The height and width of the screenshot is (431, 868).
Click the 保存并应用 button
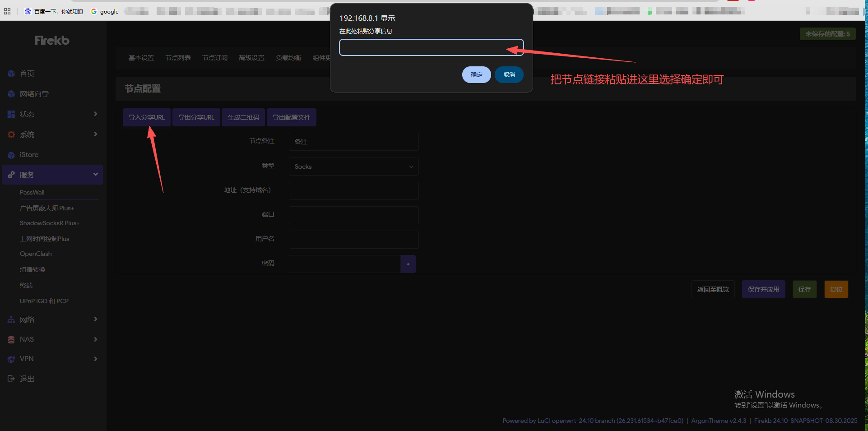[763, 289]
